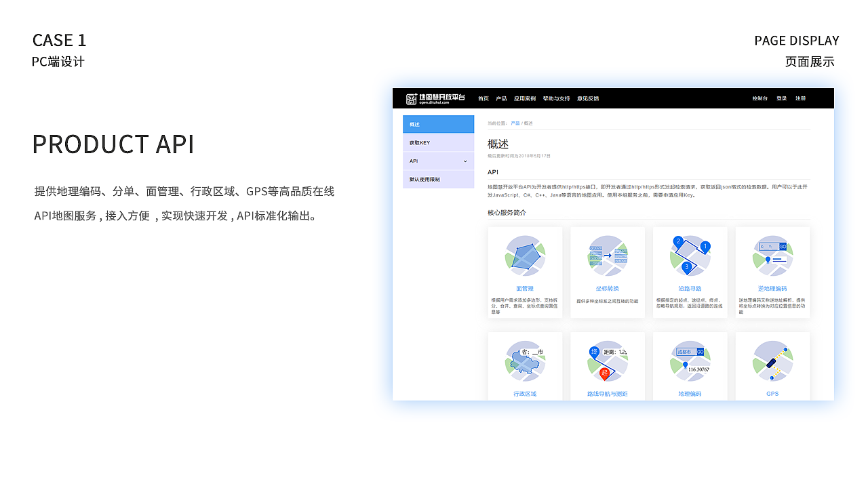868x488 pixels.
Task: Click the 路线导航与测距 icon
Action: (608, 361)
